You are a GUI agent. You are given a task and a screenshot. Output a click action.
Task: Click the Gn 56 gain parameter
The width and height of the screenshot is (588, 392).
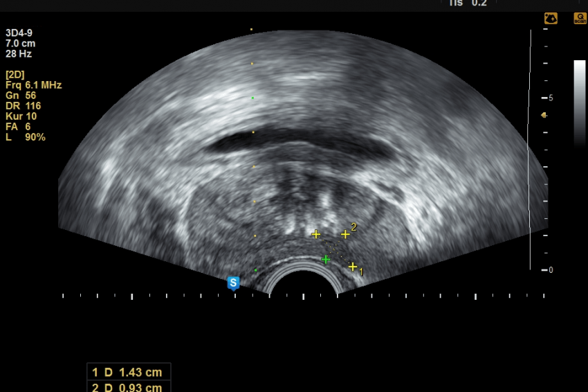point(21,96)
